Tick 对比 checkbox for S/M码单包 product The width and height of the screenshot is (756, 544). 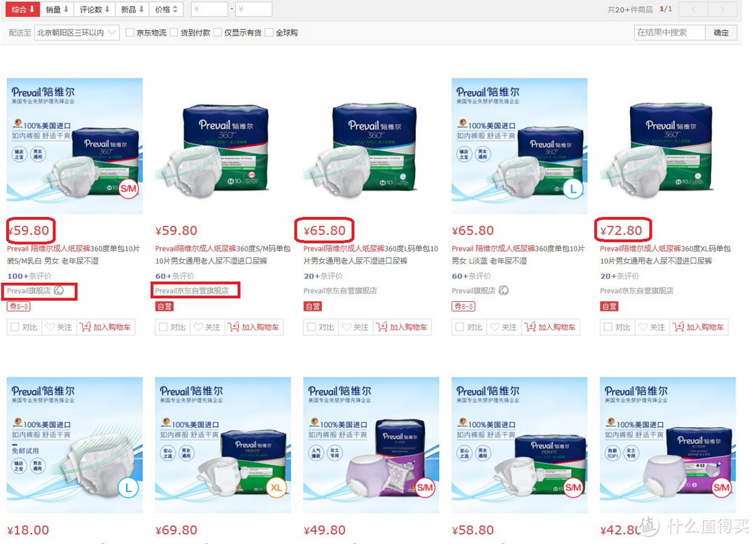(163, 327)
